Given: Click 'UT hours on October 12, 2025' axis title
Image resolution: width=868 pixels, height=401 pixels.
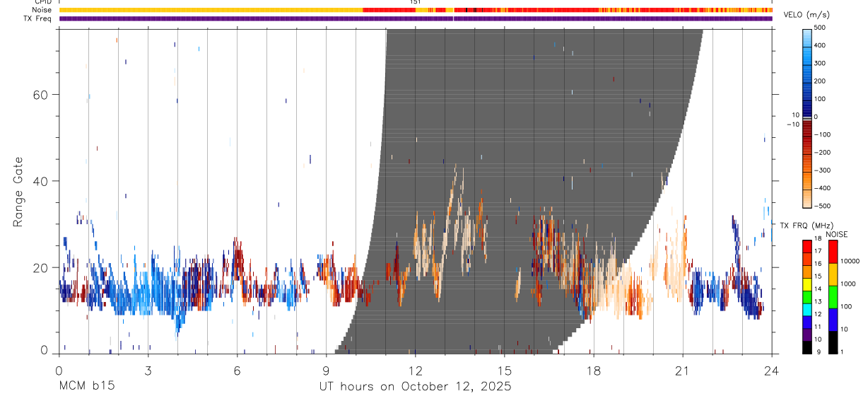Looking at the screenshot, I should (x=415, y=387).
